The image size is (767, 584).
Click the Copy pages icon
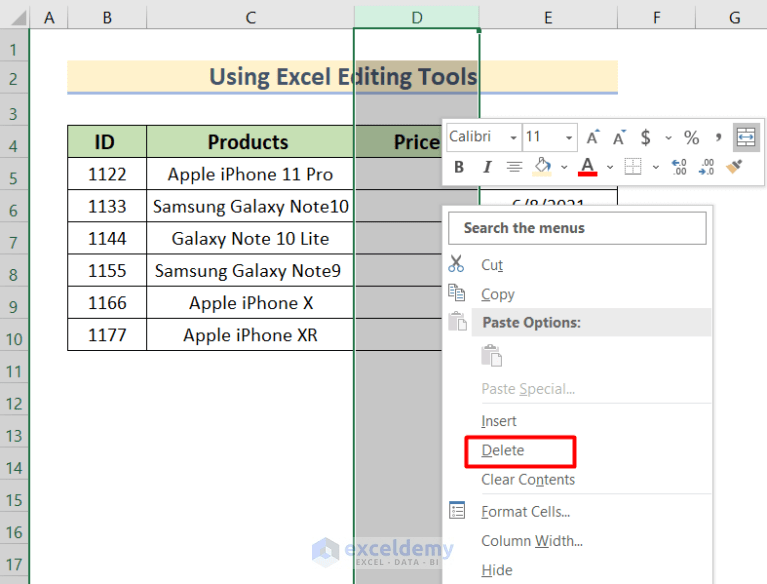(456, 292)
